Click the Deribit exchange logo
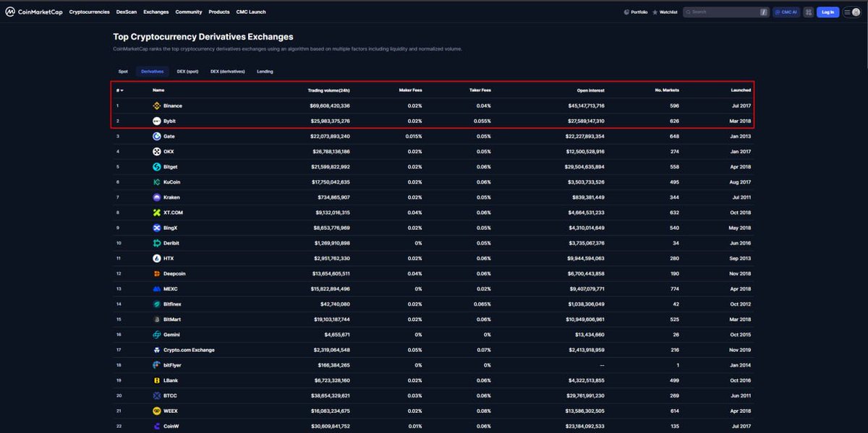 click(157, 243)
